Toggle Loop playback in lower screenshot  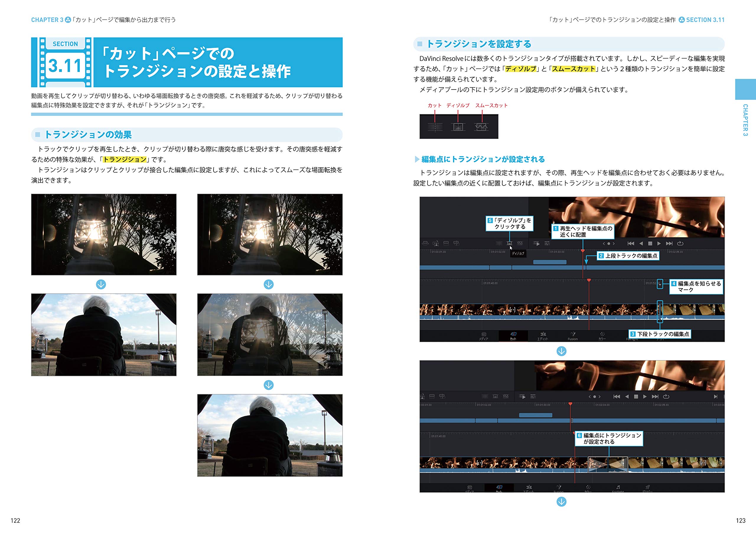(666, 397)
